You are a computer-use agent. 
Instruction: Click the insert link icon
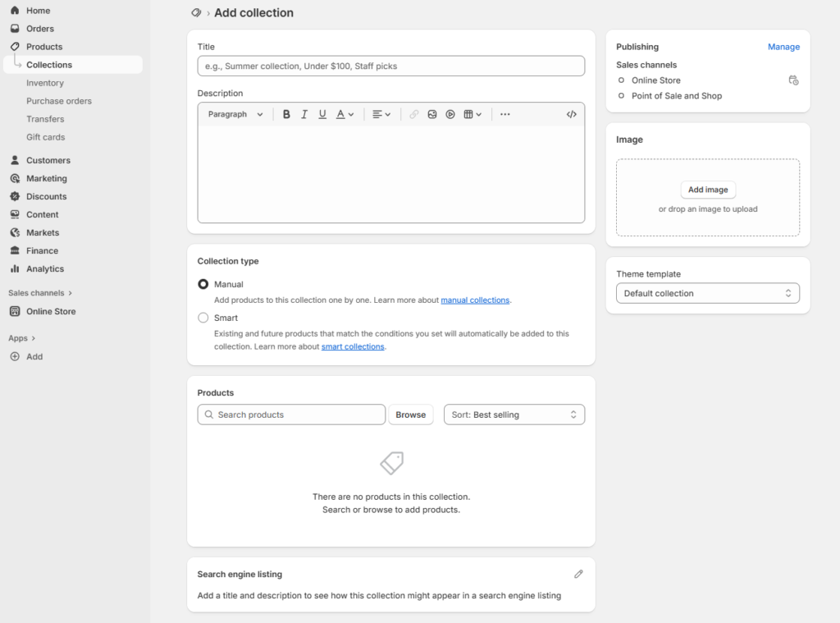(x=414, y=115)
